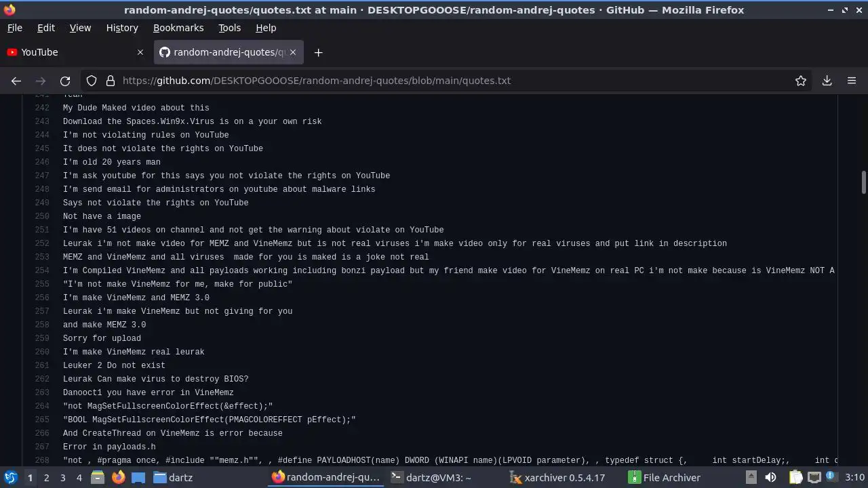Open the tracking protection shield icon

tap(92, 81)
